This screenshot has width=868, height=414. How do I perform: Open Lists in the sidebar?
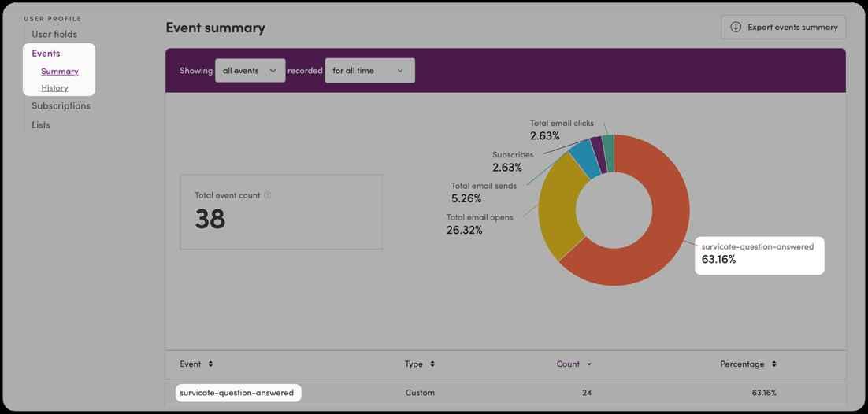(x=41, y=125)
